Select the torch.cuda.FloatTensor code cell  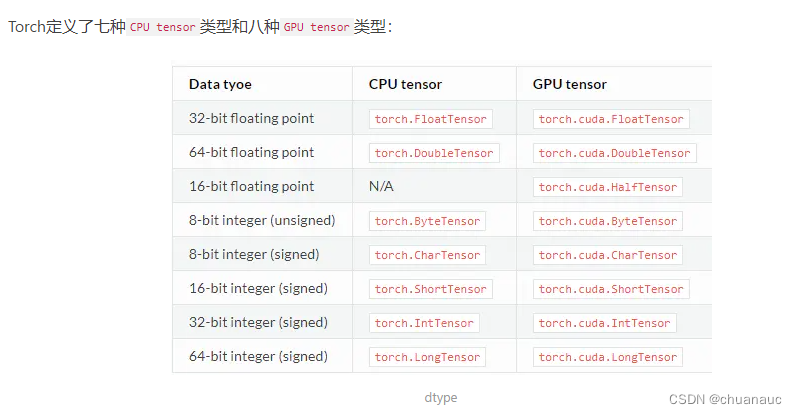pos(611,119)
